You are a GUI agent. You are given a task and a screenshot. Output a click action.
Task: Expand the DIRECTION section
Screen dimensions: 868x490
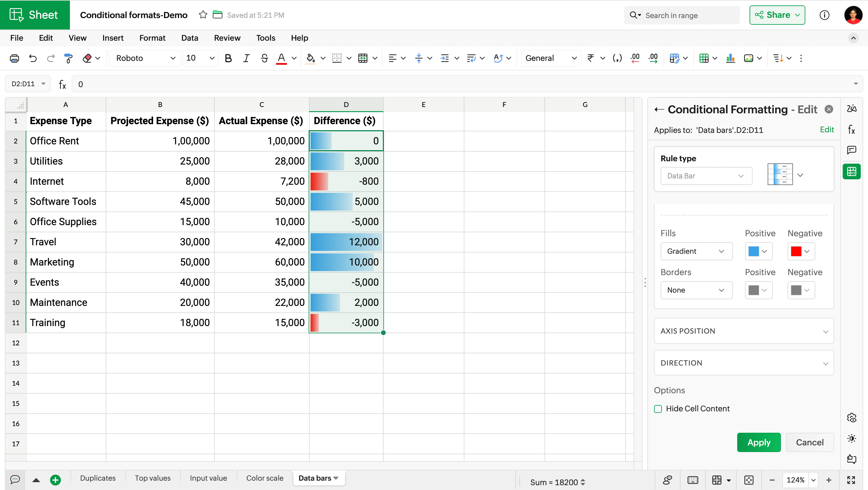[x=744, y=363]
